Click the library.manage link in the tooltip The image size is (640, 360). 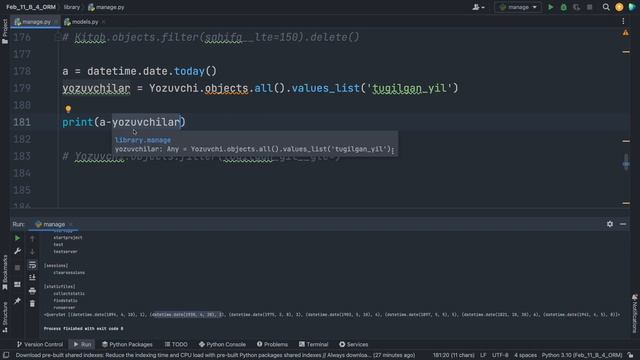pyautogui.click(x=143, y=140)
